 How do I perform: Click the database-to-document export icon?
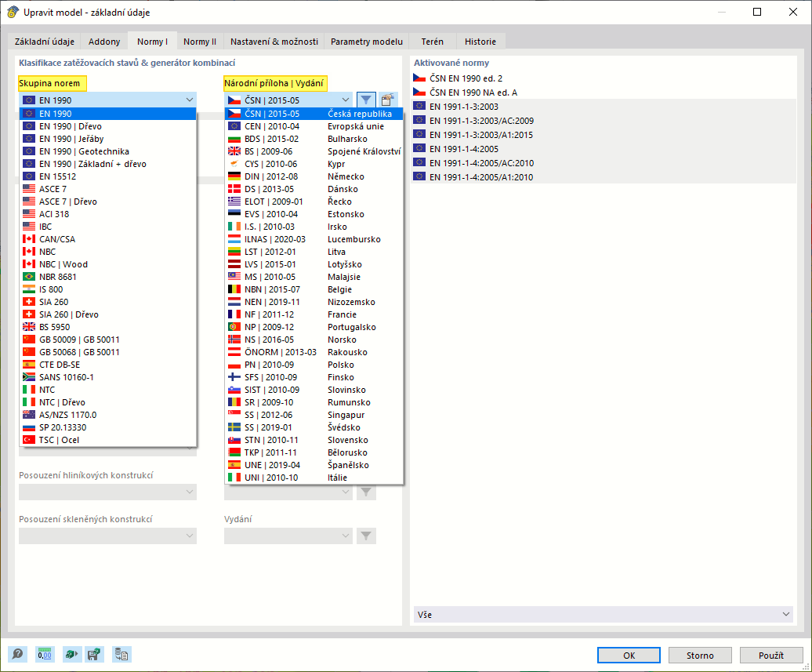121,655
